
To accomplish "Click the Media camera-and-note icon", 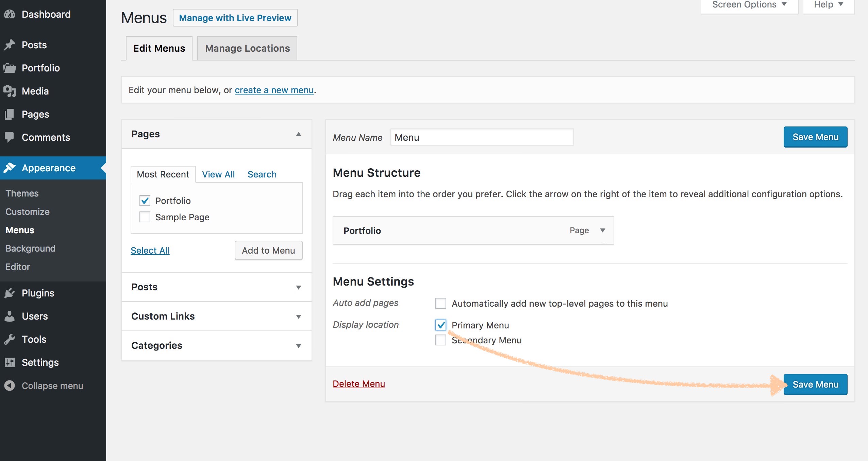I will tap(10, 91).
